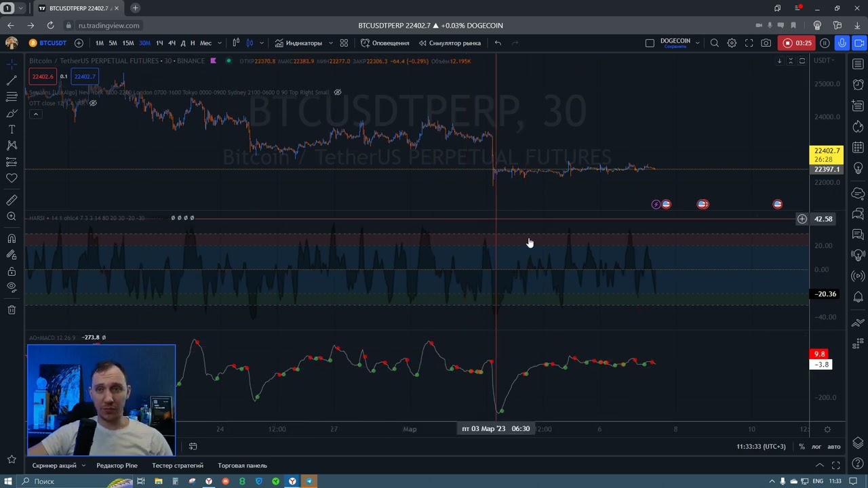Toggle OTT indicator visibility eye
Viewport: 868px width, 488px height.
tap(93, 103)
